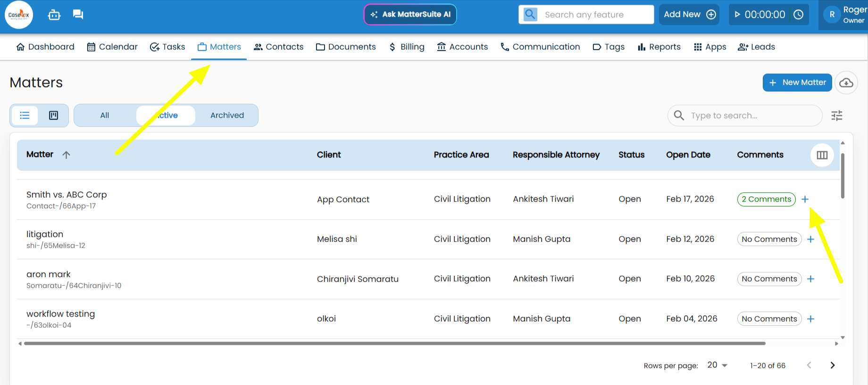The height and width of the screenshot is (385, 868).
Task: Show Archived matters
Action: coord(227,115)
